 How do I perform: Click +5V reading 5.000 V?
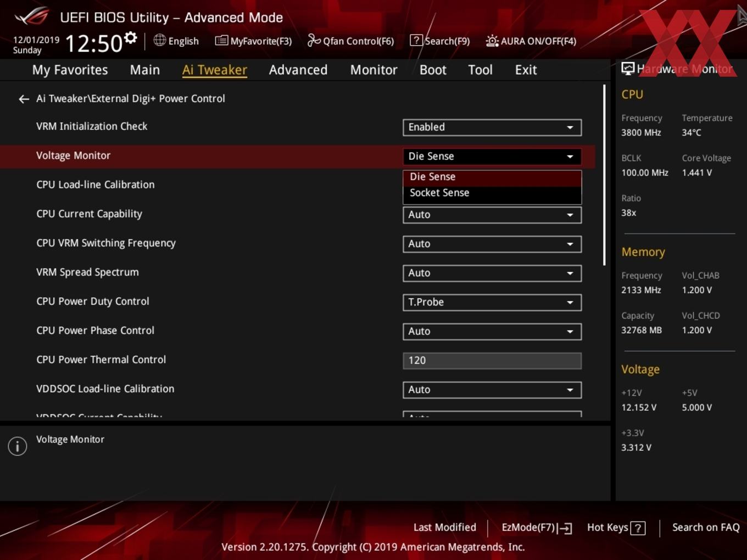click(696, 407)
